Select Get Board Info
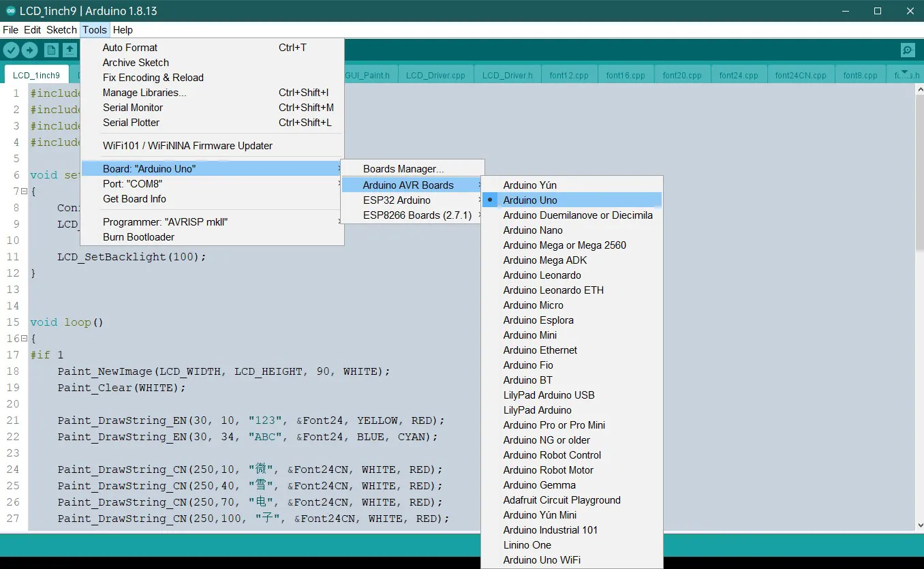924x569 pixels. pyautogui.click(x=212, y=199)
